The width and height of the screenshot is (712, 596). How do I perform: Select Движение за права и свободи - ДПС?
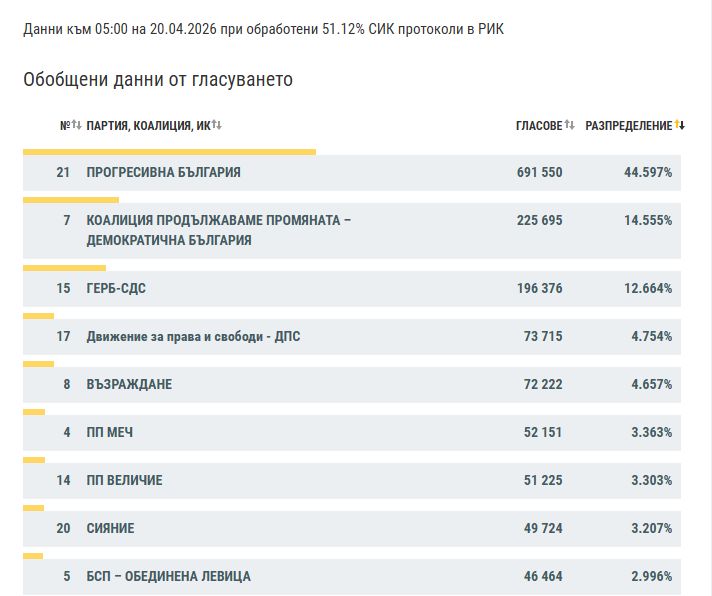click(193, 337)
